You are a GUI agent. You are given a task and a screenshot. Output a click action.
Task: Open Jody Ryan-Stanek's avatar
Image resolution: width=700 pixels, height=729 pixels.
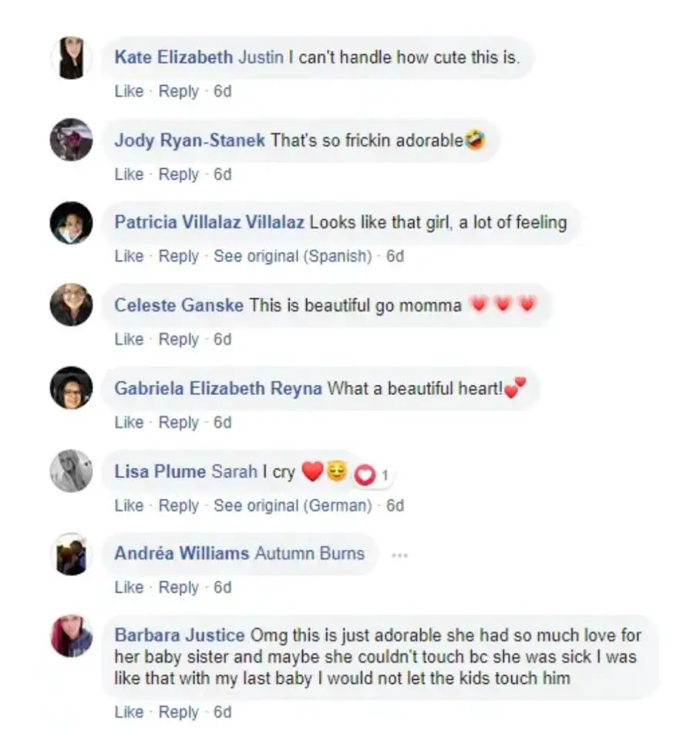(x=71, y=140)
